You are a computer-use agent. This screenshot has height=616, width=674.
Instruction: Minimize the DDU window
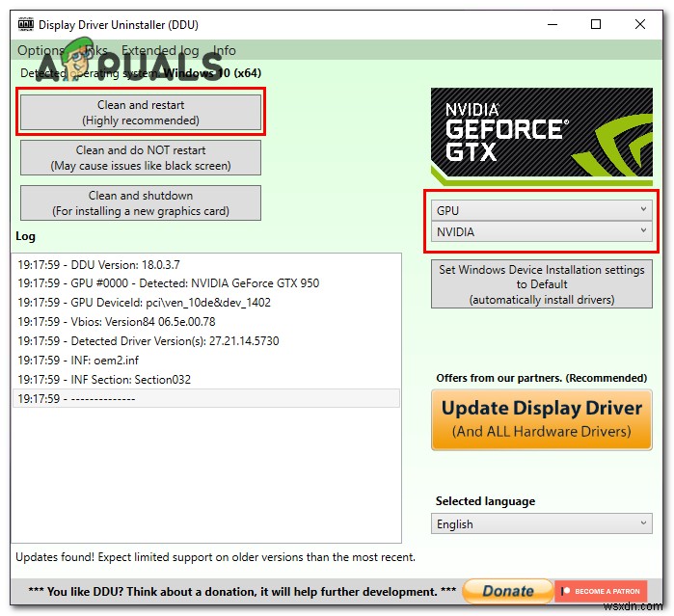(553, 24)
